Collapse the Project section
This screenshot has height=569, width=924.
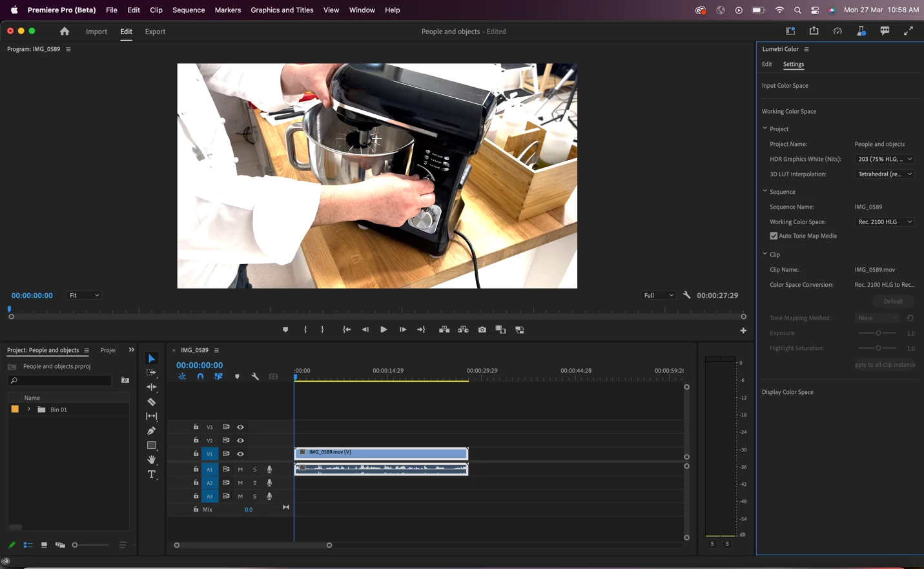click(x=765, y=129)
